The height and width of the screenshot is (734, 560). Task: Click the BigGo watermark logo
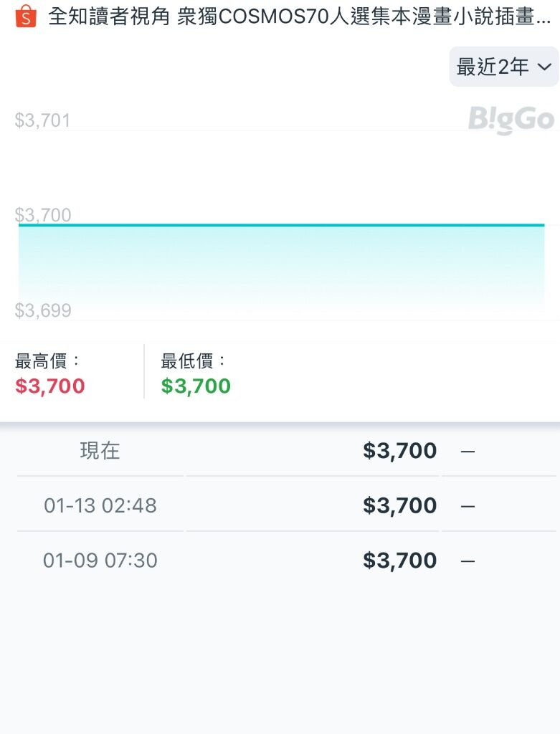click(511, 120)
